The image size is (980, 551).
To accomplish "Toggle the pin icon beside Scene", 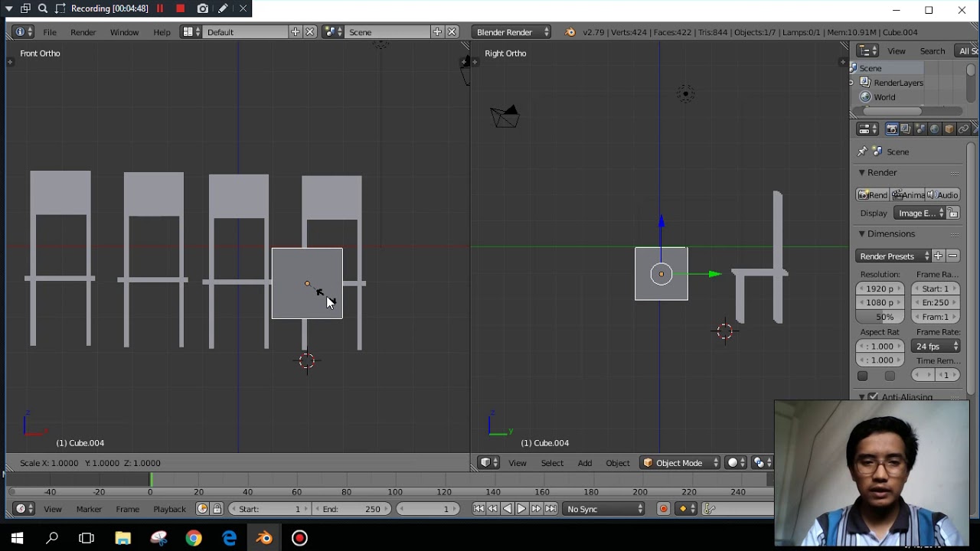I will (x=863, y=152).
